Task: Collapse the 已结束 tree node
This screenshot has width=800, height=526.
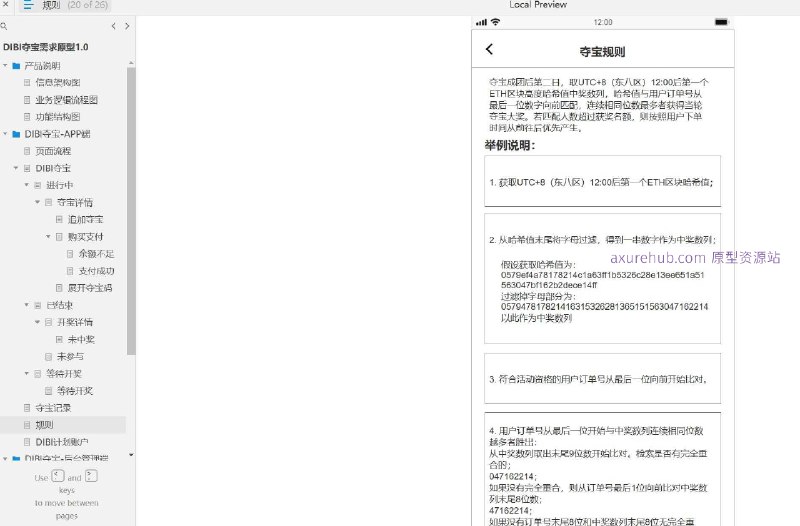Action: click(27, 305)
